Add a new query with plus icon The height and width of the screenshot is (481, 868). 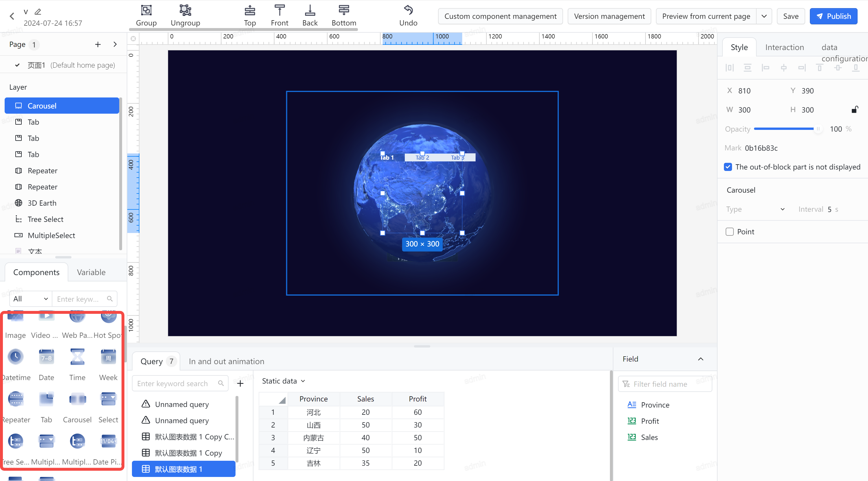(240, 383)
